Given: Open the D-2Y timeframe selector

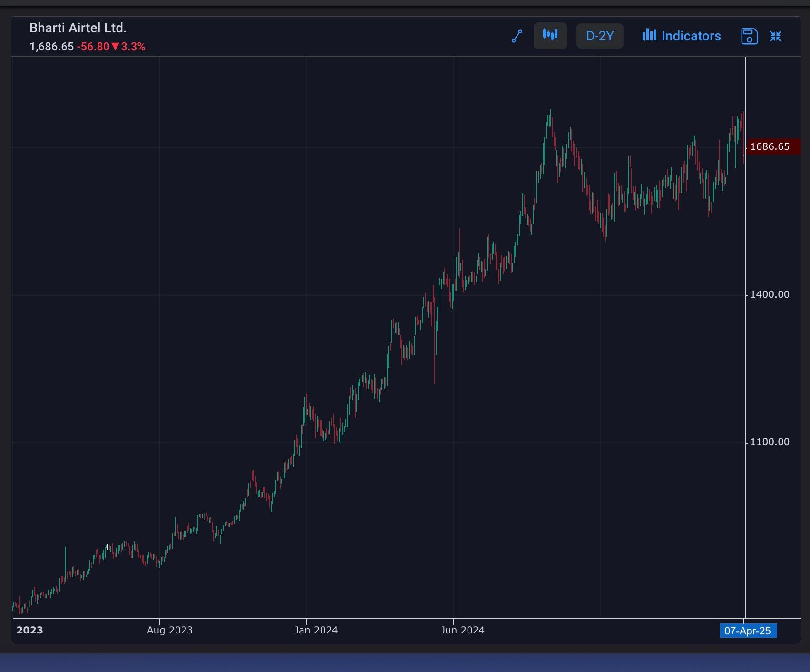Looking at the screenshot, I should [600, 36].
